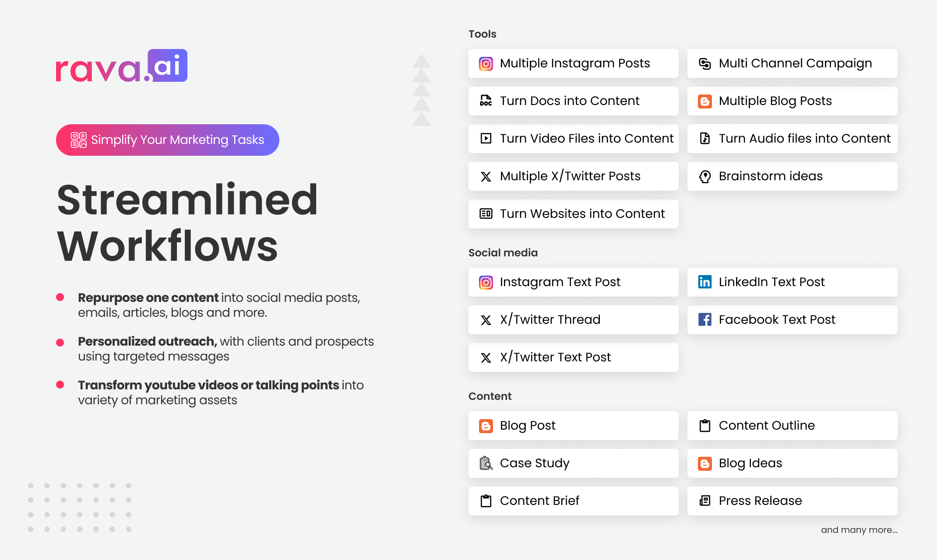Toggle the Press Release content option
This screenshot has width=937, height=560.
click(794, 500)
